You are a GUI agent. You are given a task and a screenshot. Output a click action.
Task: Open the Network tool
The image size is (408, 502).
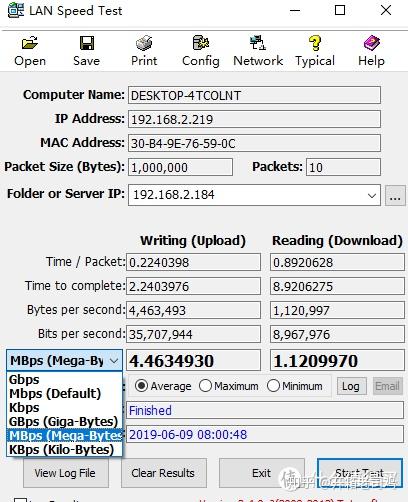pyautogui.click(x=258, y=52)
